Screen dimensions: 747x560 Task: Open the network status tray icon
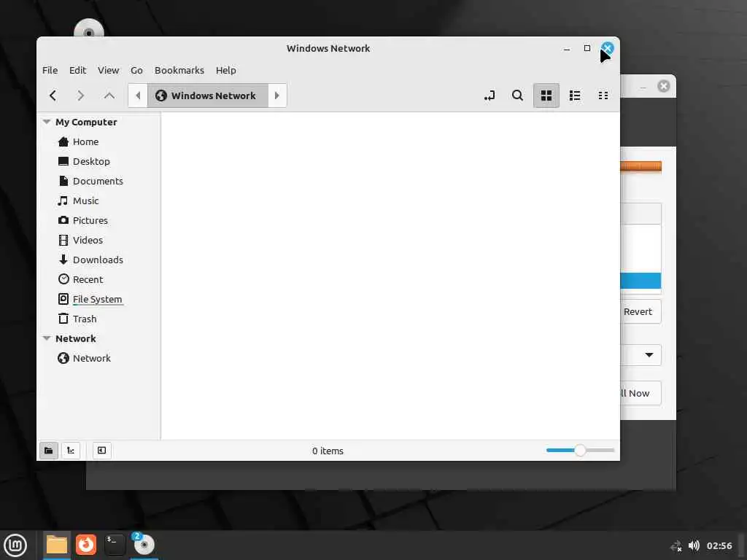[x=676, y=545]
